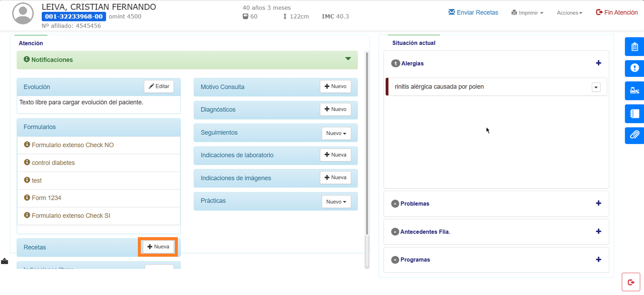Open the spiral notebook sidebar panel
Screen dimensions: 644x295
click(634, 114)
